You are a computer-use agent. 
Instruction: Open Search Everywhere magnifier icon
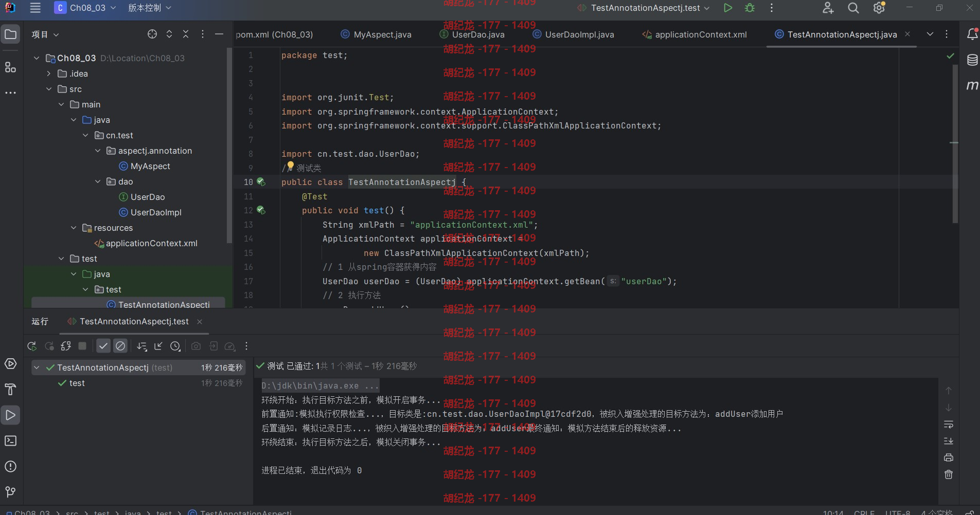[x=853, y=8]
